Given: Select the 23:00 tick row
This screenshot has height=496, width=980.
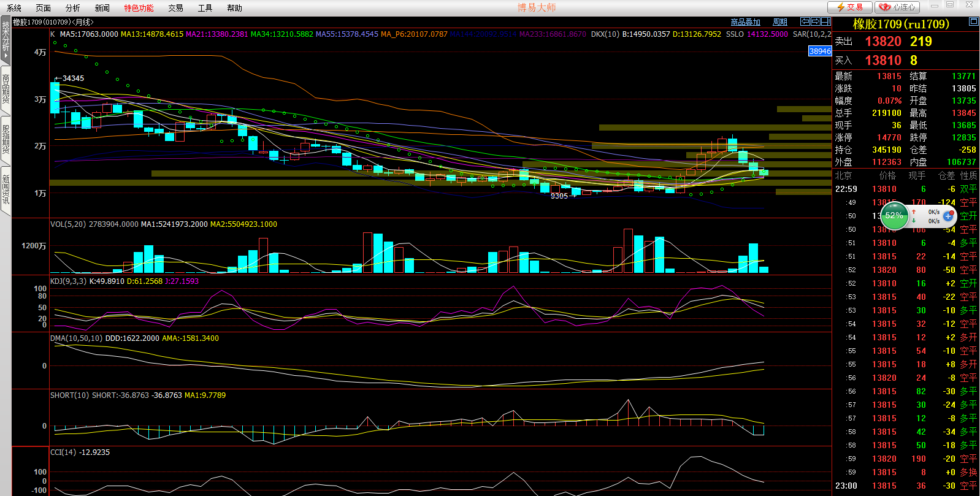Looking at the screenshot, I should [x=906, y=486].
